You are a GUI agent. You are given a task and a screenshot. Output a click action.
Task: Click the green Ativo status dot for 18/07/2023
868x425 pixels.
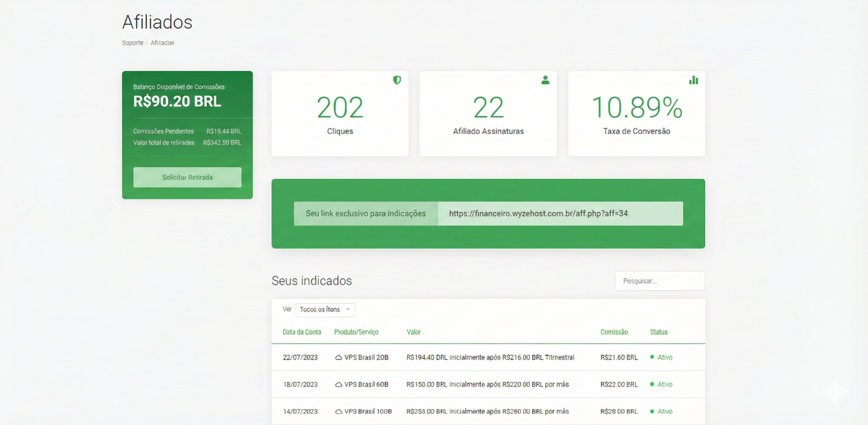[x=652, y=384]
